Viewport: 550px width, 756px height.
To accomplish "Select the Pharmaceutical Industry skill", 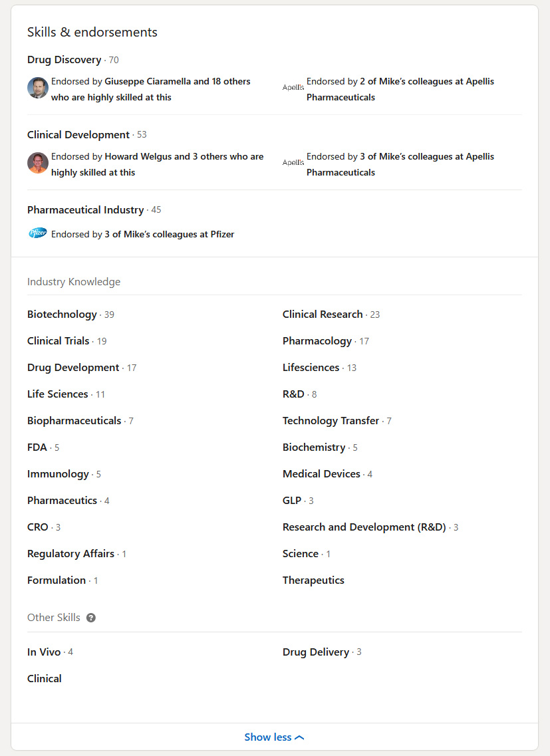I will [x=85, y=209].
